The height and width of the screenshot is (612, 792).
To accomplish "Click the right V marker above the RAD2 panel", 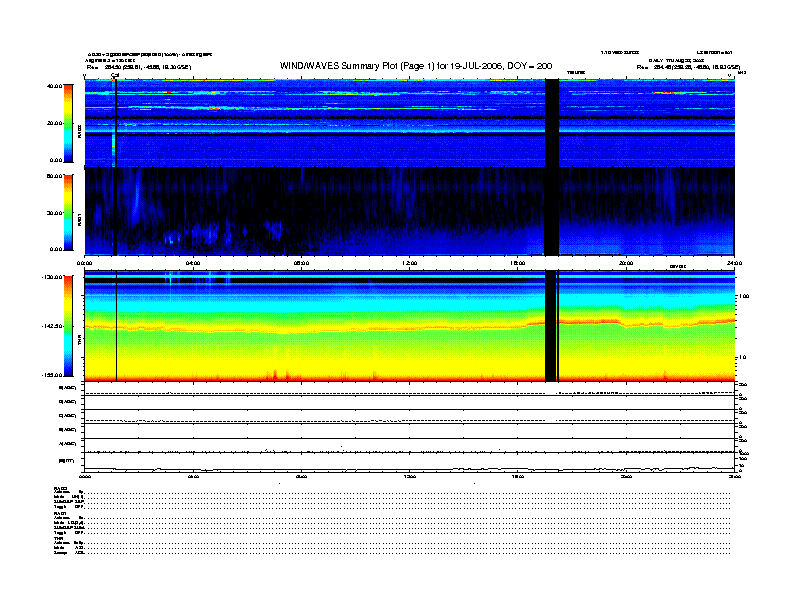I will 729,75.
